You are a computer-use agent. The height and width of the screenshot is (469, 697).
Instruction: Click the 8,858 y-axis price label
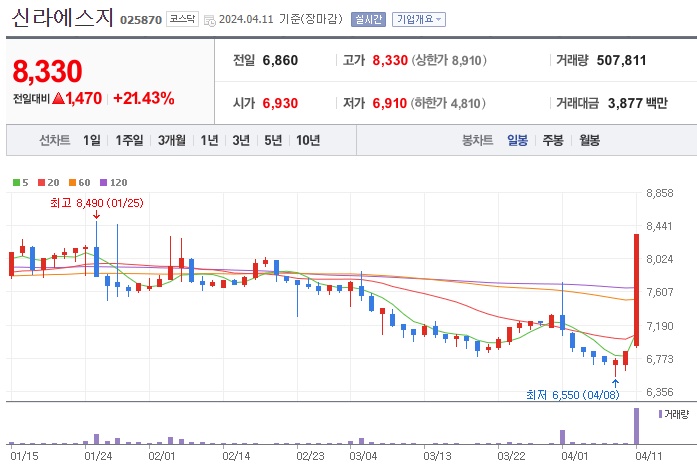[x=660, y=193]
